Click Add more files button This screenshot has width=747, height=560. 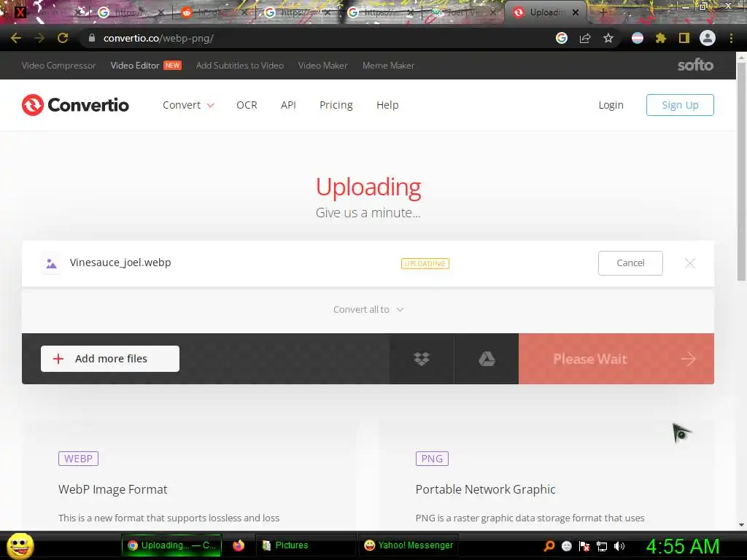click(110, 359)
